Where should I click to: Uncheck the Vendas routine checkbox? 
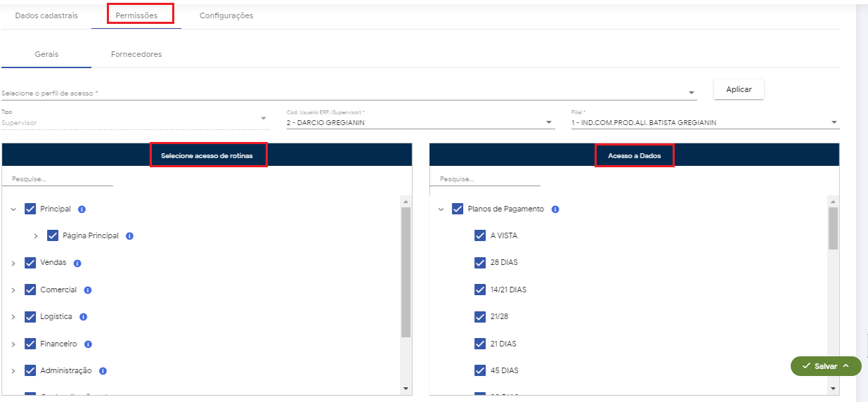pos(30,263)
